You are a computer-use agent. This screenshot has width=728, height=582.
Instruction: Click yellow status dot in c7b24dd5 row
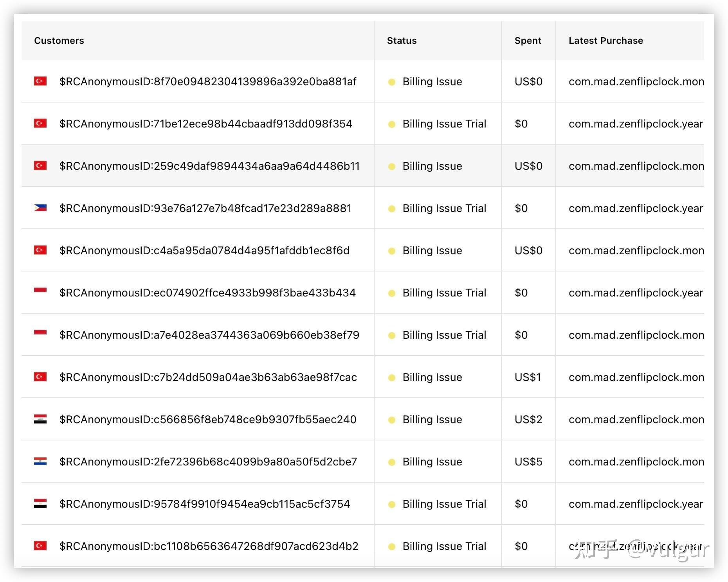point(391,377)
